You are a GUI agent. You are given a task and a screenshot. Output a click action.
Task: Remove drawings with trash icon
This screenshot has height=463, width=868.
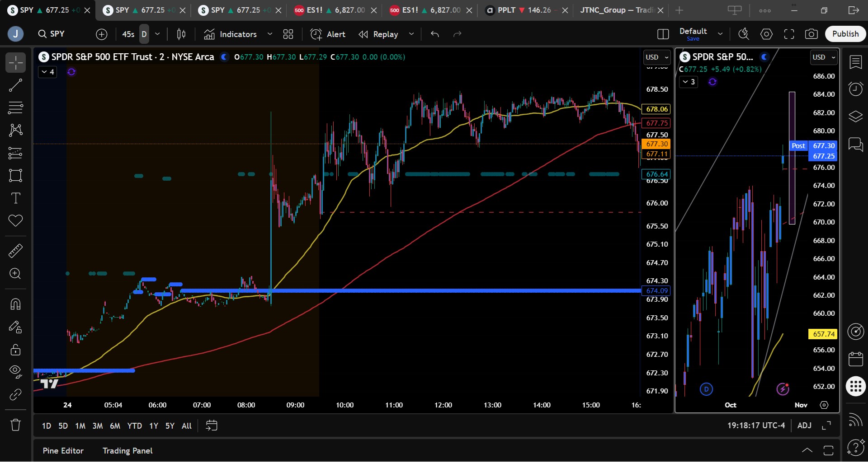[15, 425]
